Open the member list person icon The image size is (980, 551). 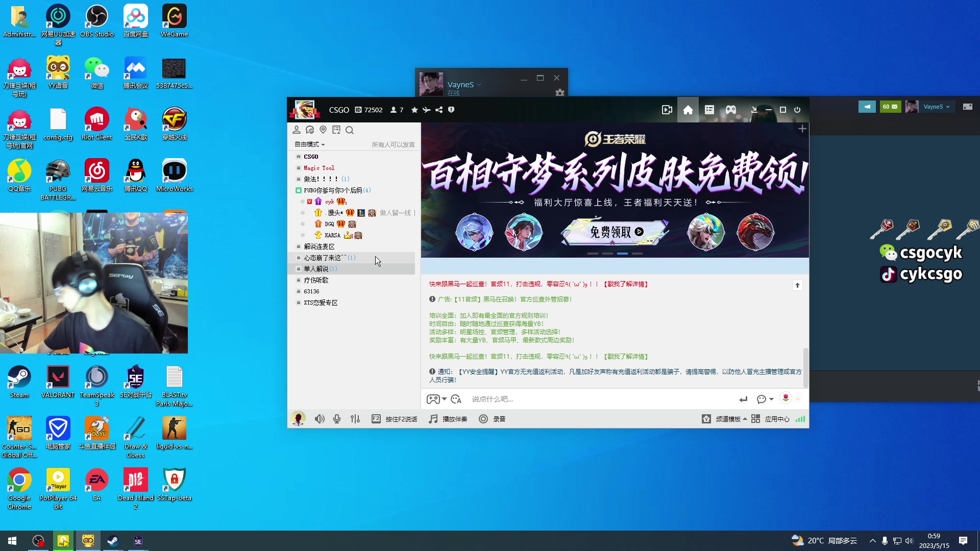pyautogui.click(x=297, y=130)
